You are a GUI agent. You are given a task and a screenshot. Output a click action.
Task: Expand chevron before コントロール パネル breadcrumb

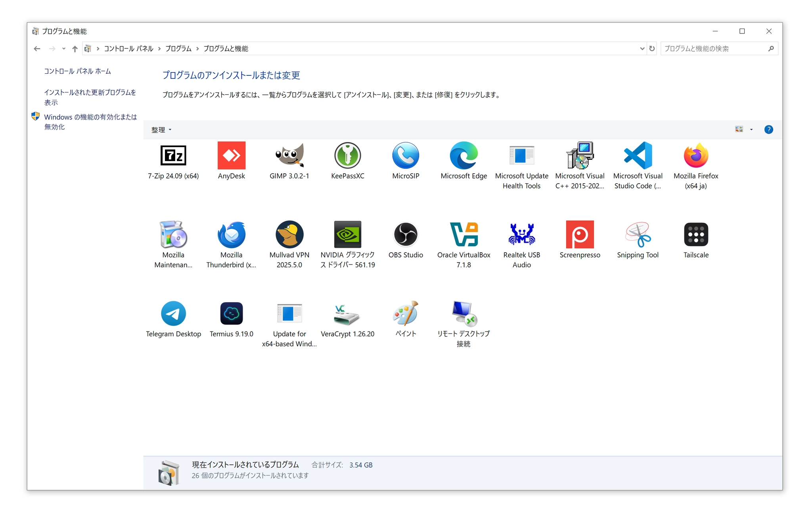click(x=98, y=49)
